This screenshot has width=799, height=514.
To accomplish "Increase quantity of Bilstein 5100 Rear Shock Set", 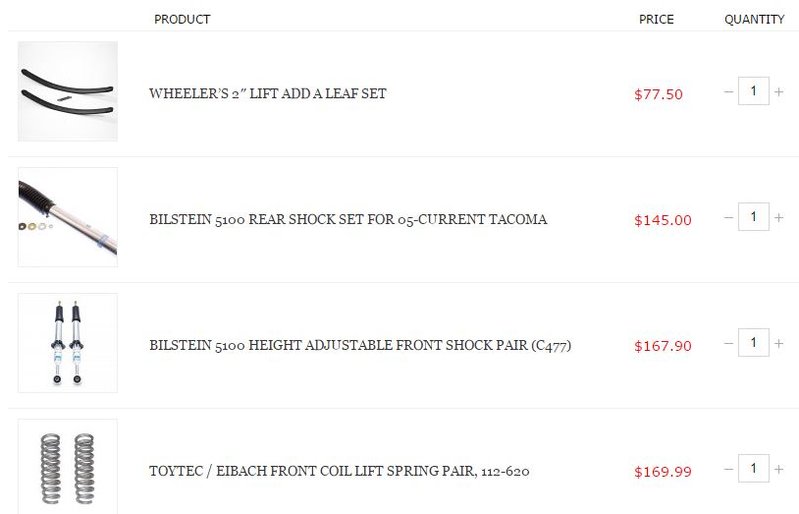I will pyautogui.click(x=779, y=218).
